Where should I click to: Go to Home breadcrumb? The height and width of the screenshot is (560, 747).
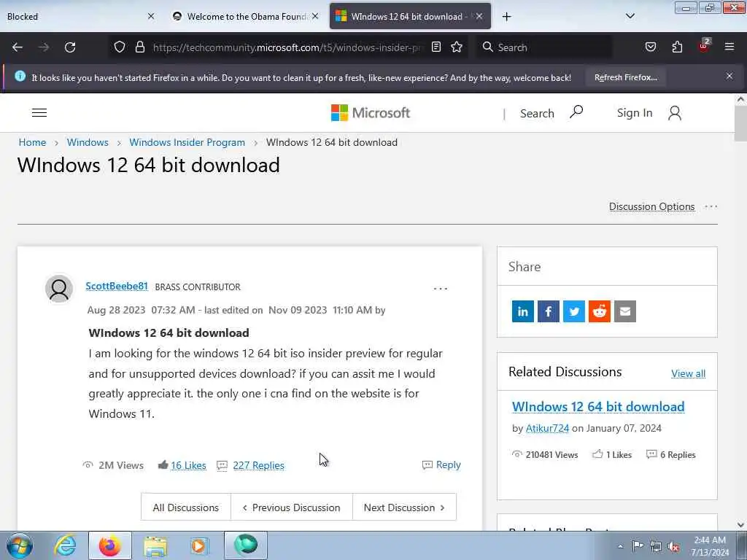[32, 142]
